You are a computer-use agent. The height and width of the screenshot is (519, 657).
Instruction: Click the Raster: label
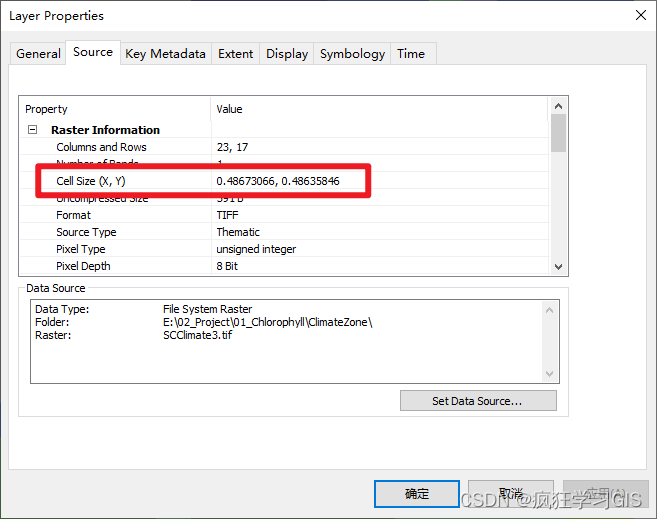click(x=53, y=335)
